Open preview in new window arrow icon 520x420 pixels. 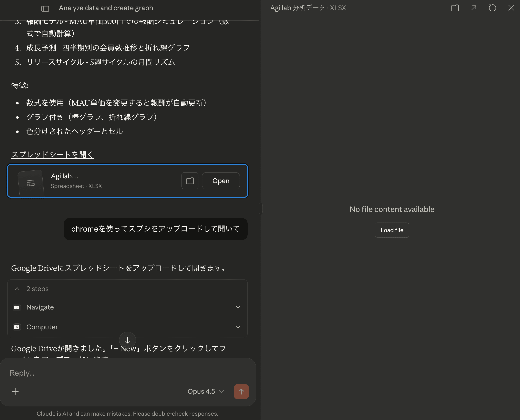(x=473, y=8)
